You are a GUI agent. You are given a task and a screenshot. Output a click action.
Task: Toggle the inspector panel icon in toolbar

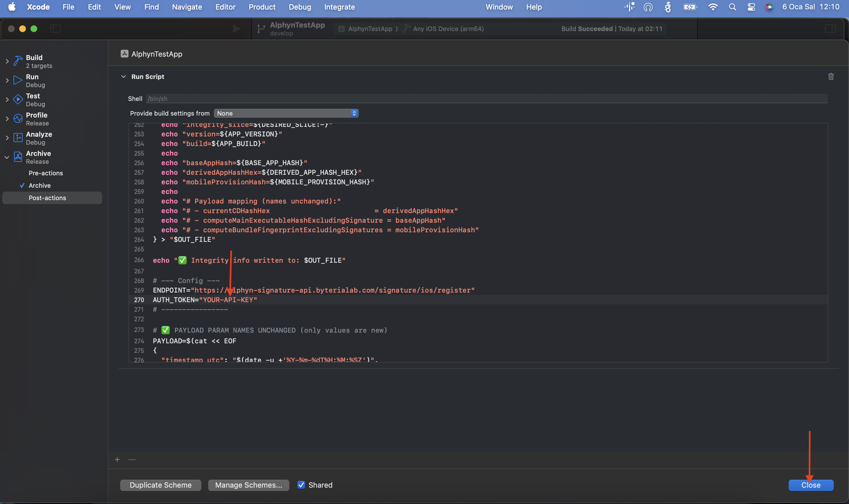(830, 28)
